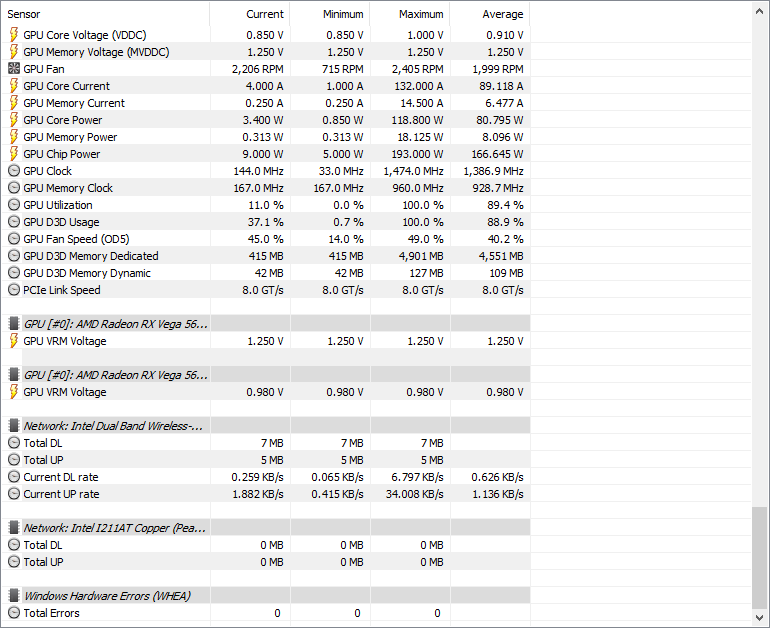This screenshot has height=628, width=770.
Task: Click GPU Core Power minimum 0.850 W
Action: point(342,120)
